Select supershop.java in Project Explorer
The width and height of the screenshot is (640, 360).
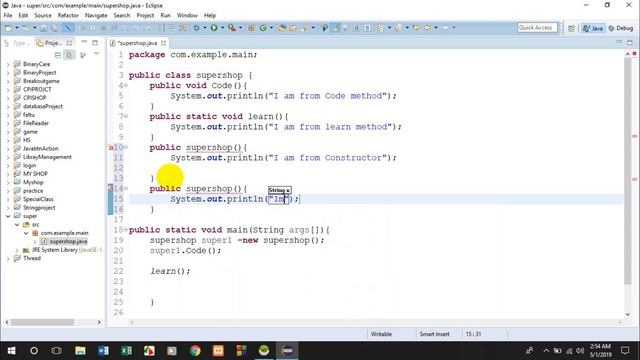pyautogui.click(x=64, y=242)
